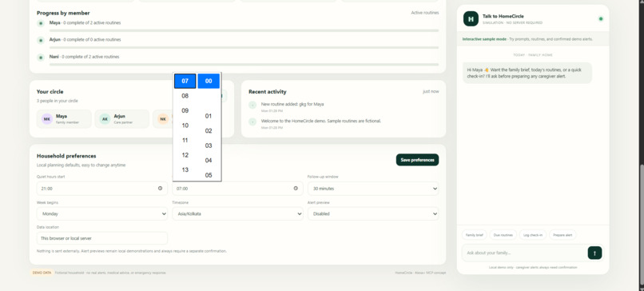Click the NK avatar in Your circle
644x291 pixels.
163,119
